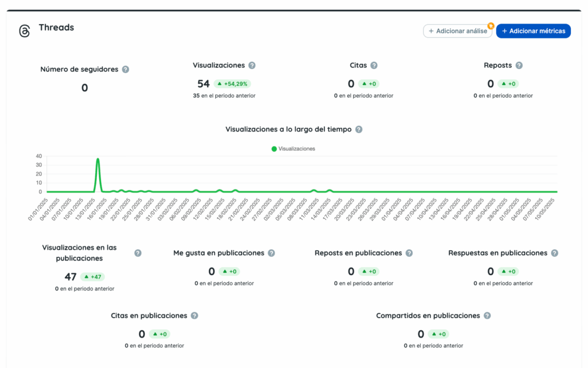The height and width of the screenshot is (368, 588).
Task: Show help for Respuestas en publicaciones
Action: click(554, 253)
